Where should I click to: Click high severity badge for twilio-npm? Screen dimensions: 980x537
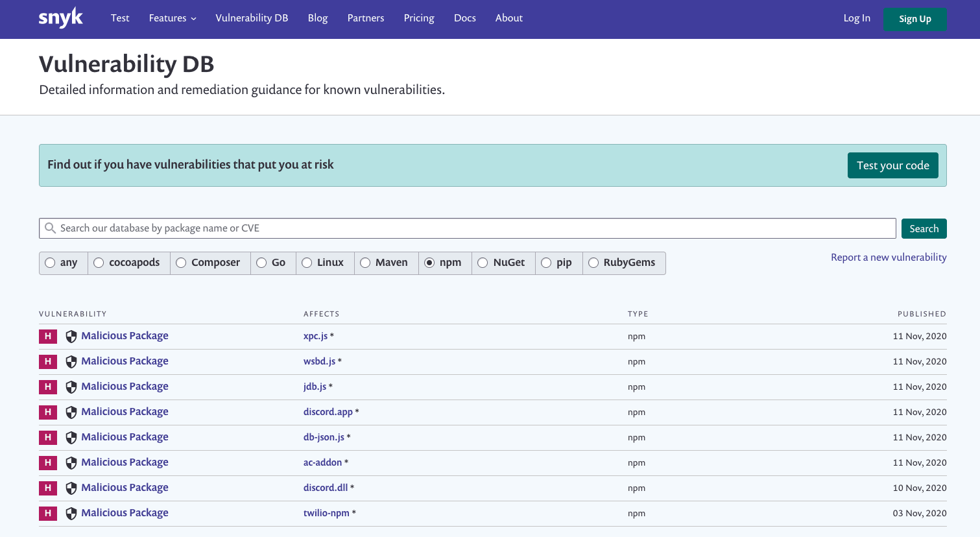tap(48, 513)
